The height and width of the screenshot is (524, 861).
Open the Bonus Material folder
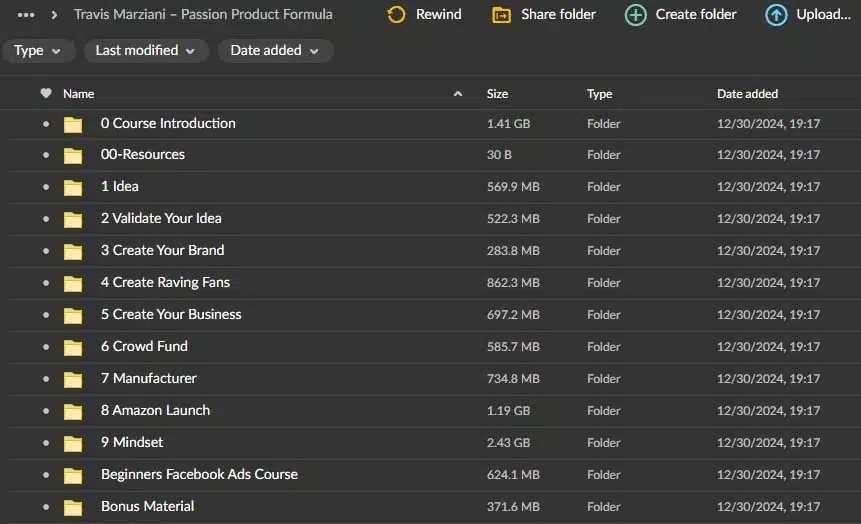tap(147, 506)
